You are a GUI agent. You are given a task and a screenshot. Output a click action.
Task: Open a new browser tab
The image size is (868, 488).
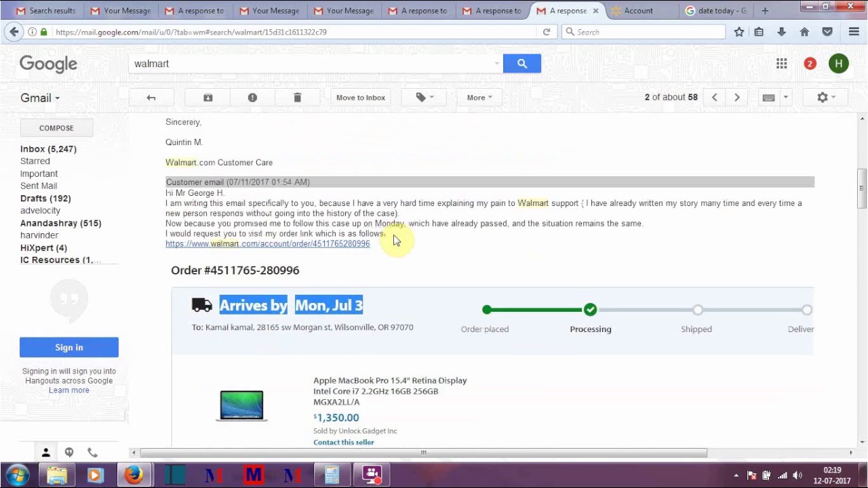click(765, 11)
